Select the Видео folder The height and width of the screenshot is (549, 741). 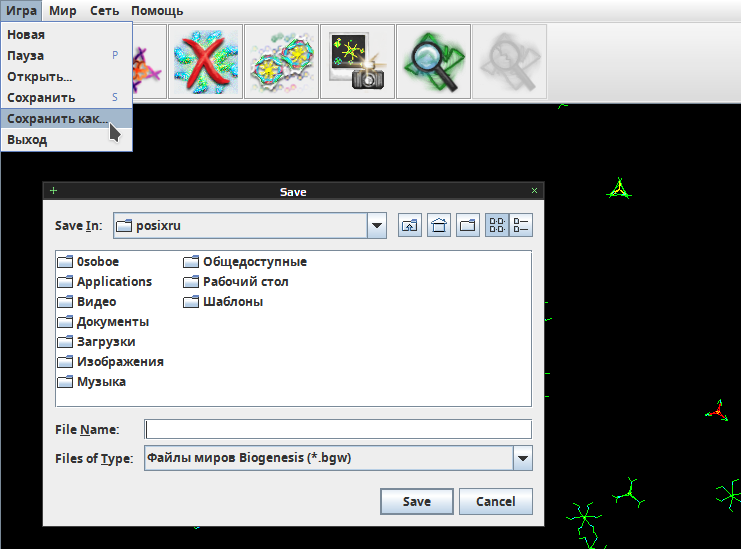pyautogui.click(x=87, y=301)
